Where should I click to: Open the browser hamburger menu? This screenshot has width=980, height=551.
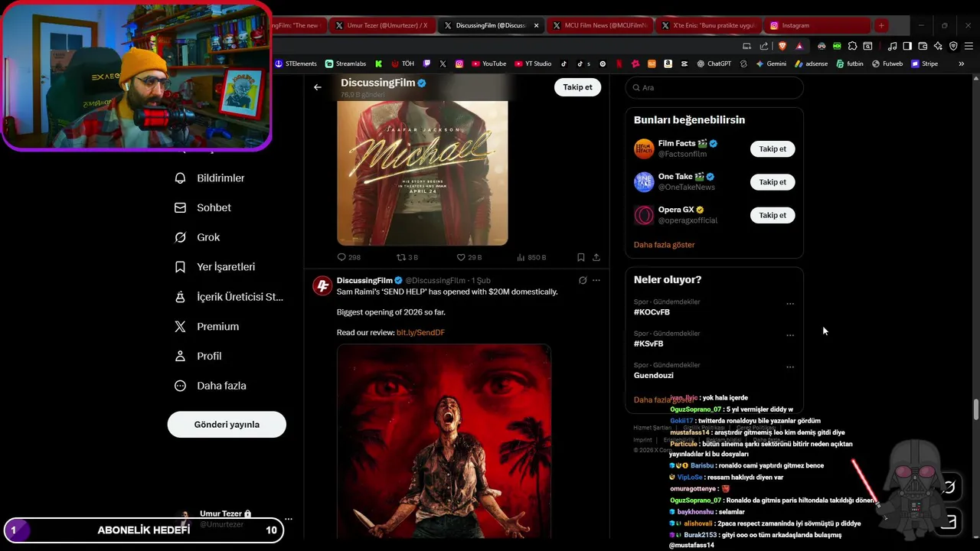(x=969, y=46)
